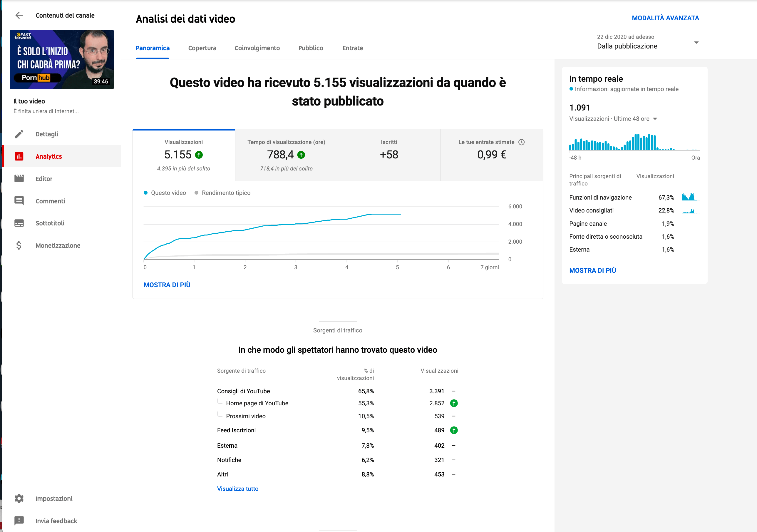Click the Notifiche traffic source row
This screenshot has width=757, height=532.
[338, 460]
